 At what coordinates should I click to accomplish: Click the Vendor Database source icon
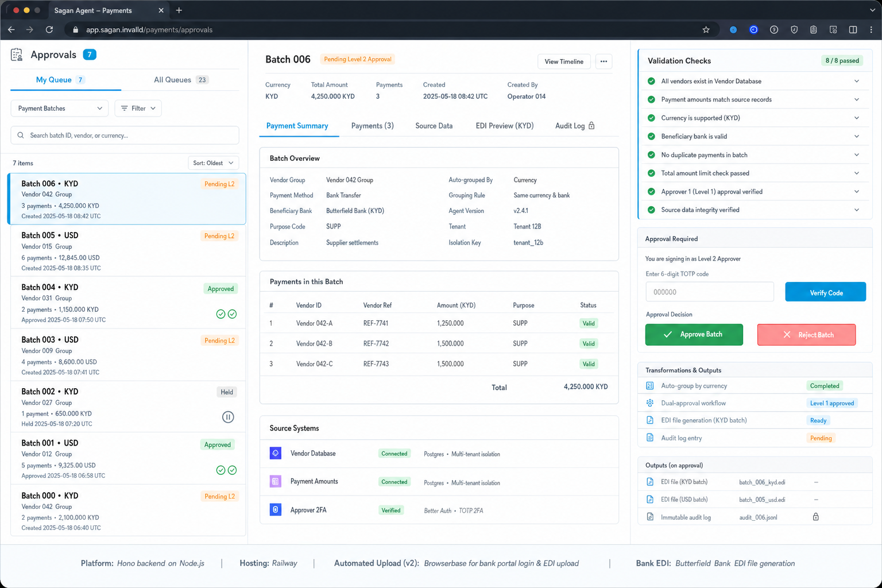coord(276,453)
